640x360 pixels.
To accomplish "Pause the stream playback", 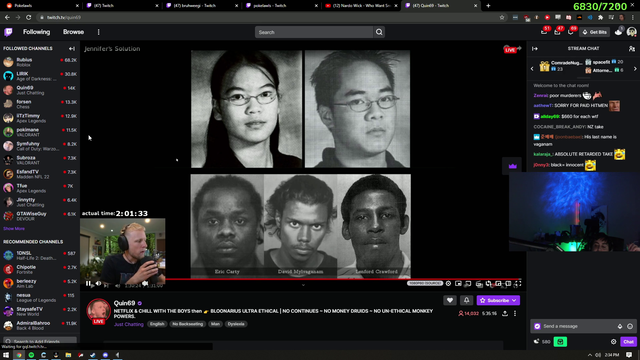I will (x=89, y=284).
